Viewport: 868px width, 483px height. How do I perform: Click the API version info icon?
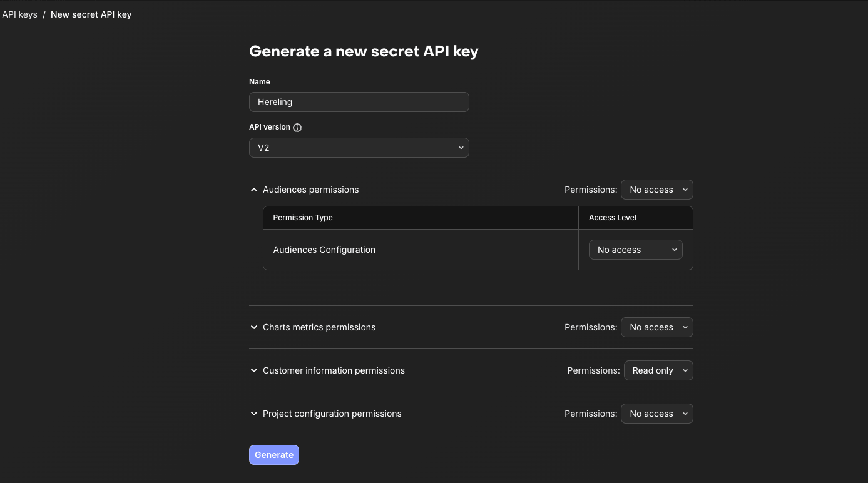pyautogui.click(x=297, y=128)
